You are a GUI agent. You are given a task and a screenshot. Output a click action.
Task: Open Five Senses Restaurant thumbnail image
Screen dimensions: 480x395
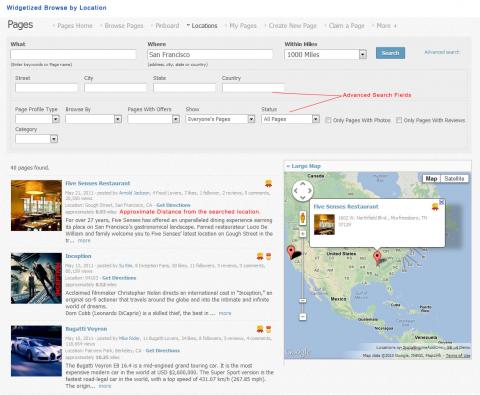tap(36, 205)
